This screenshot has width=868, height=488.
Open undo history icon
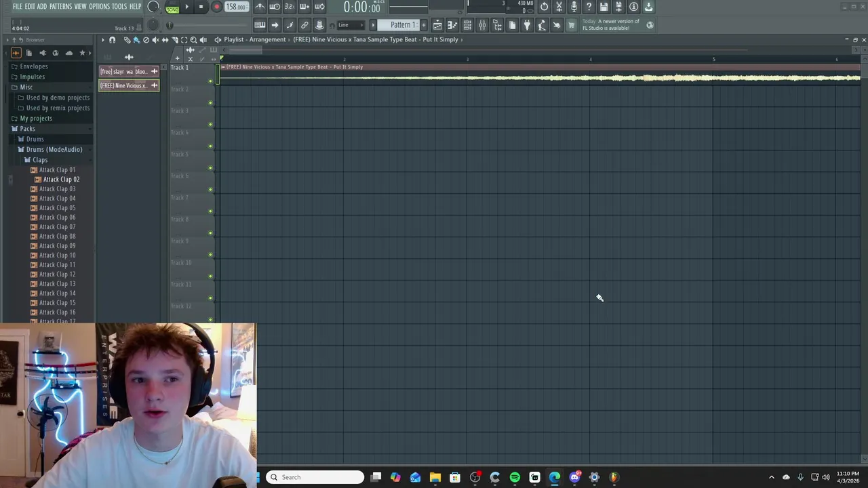pos(545,7)
